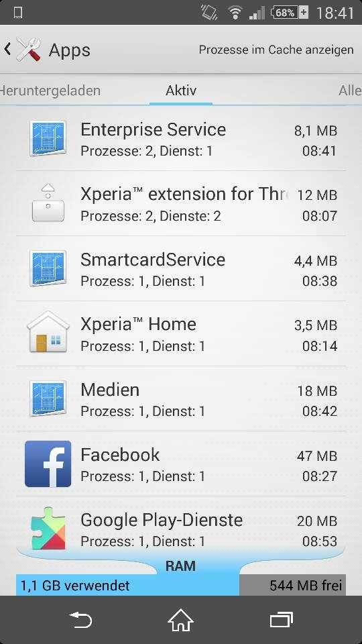Tap the Google Play-Dienste puzzle icon
Image resolution: width=362 pixels, height=644 pixels.
click(x=48, y=528)
